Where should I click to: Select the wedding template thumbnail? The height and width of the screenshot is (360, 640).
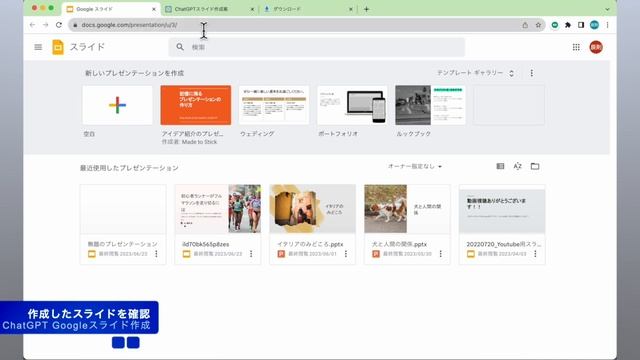274,105
